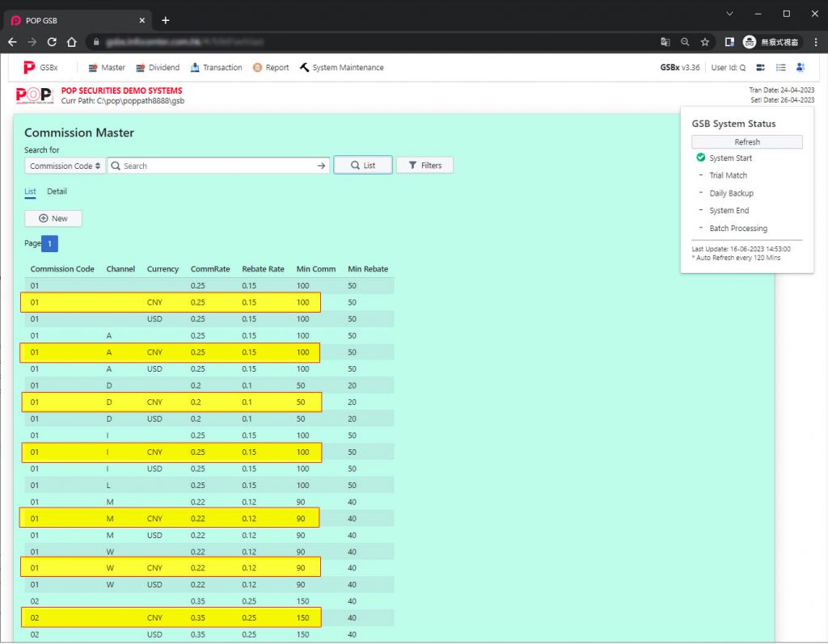Click the user profile icon in header
Image resolution: width=828 pixels, height=644 pixels.
click(801, 68)
